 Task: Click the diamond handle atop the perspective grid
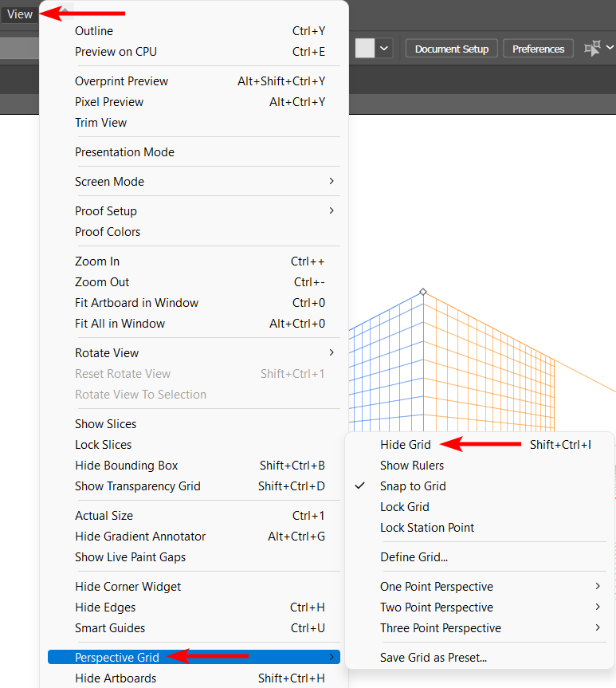pyautogui.click(x=423, y=292)
